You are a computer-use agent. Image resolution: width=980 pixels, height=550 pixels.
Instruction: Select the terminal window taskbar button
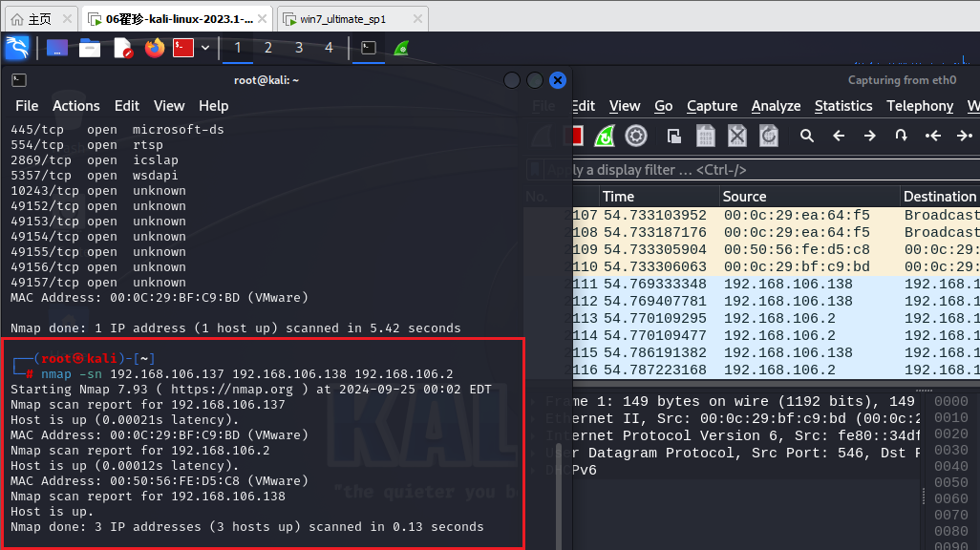click(369, 48)
